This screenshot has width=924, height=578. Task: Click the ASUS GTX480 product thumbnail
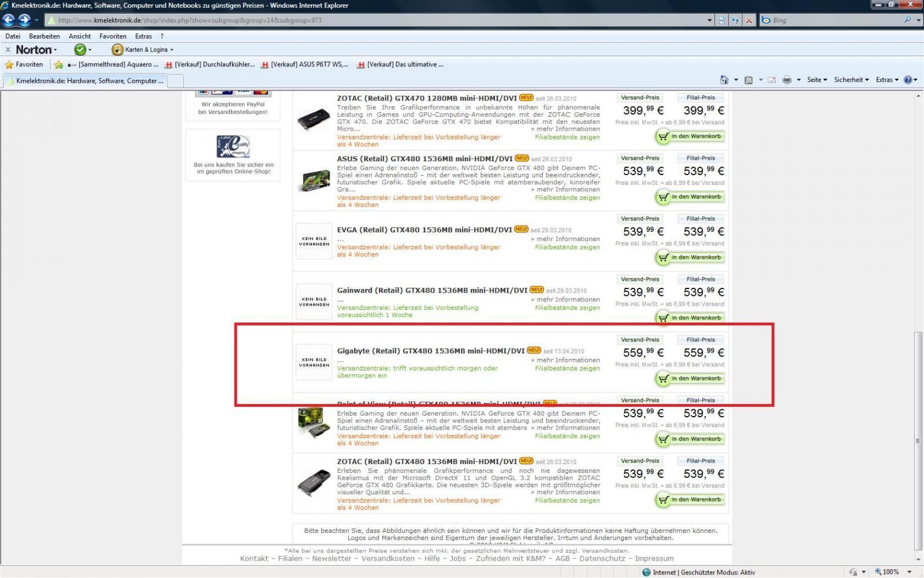coord(314,180)
